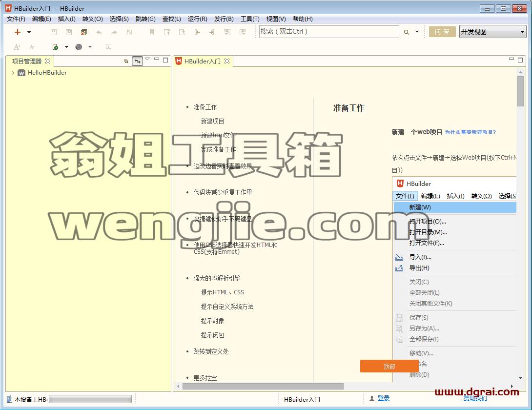Click the forward navigation toolbar icon
Image resolution: width=532 pixels, height=410 pixels.
(x=242, y=32)
